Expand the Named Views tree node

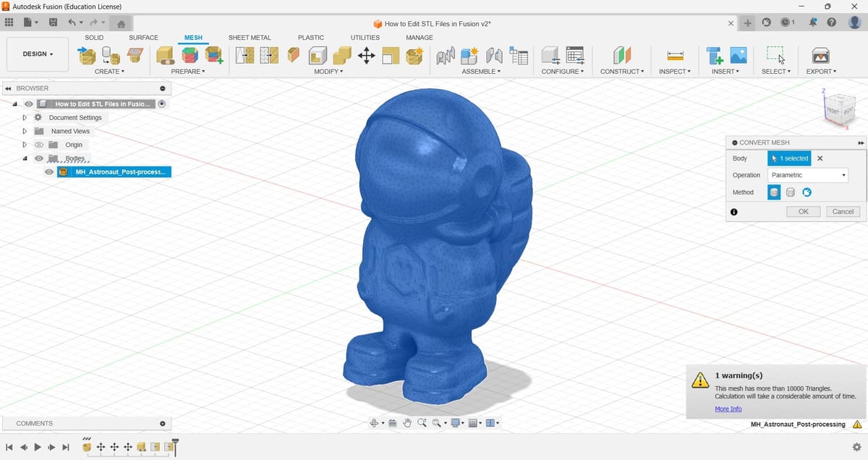(25, 131)
